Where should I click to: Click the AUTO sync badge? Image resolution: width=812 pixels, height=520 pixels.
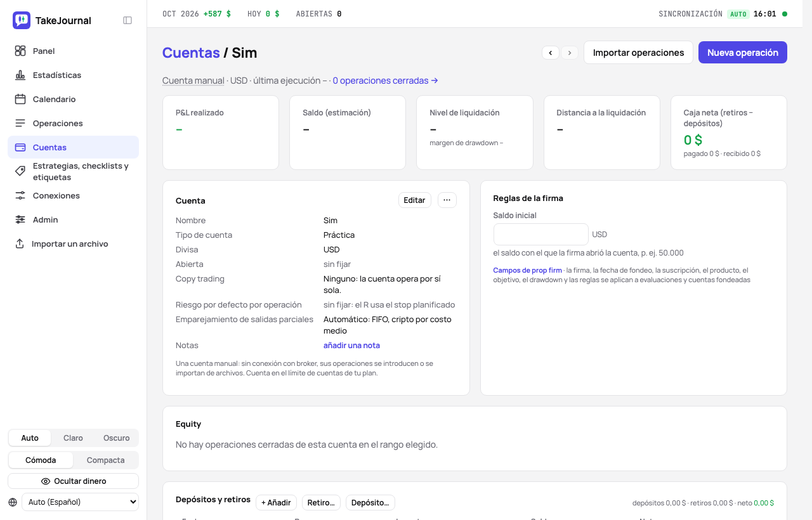click(x=738, y=14)
